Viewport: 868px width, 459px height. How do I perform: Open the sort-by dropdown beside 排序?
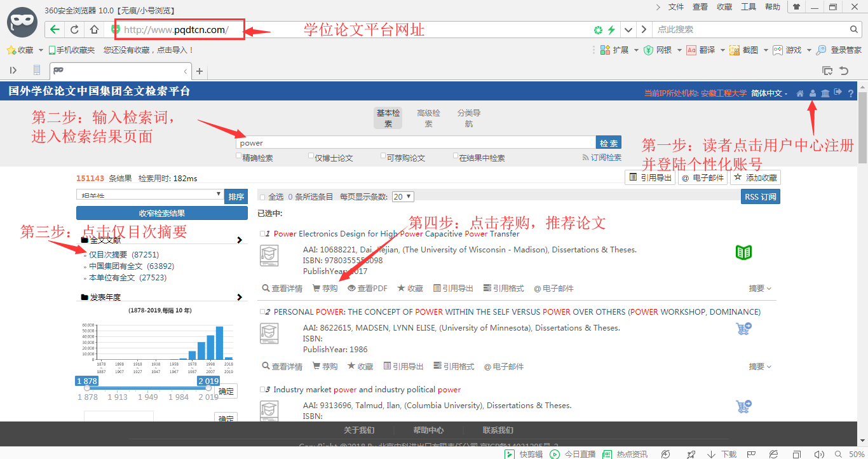pos(150,195)
